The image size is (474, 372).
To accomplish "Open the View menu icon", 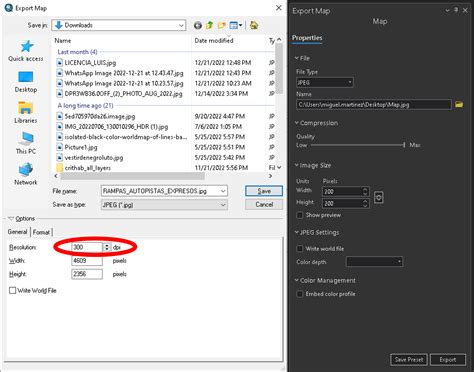I will point(236,25).
